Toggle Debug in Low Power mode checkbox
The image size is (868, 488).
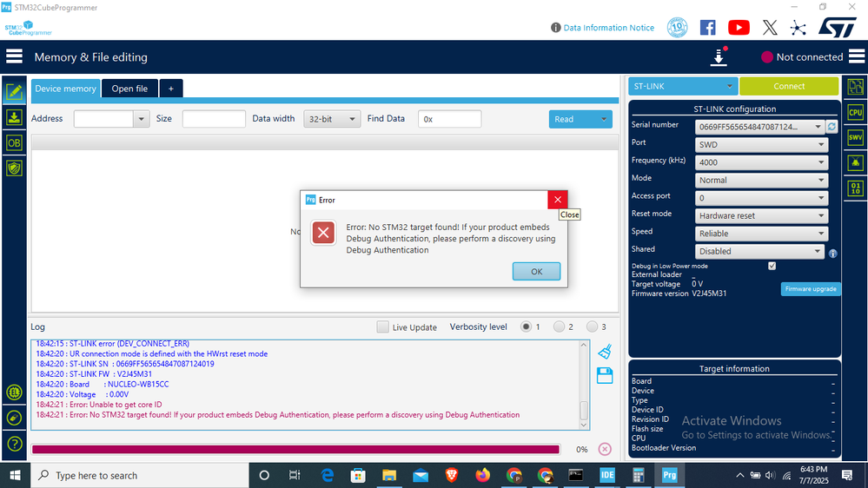772,266
